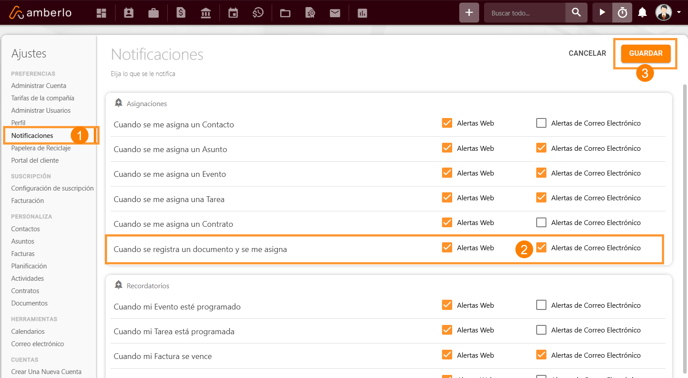Disable email alerts for Factura se vence
688x378 pixels.
541,355
